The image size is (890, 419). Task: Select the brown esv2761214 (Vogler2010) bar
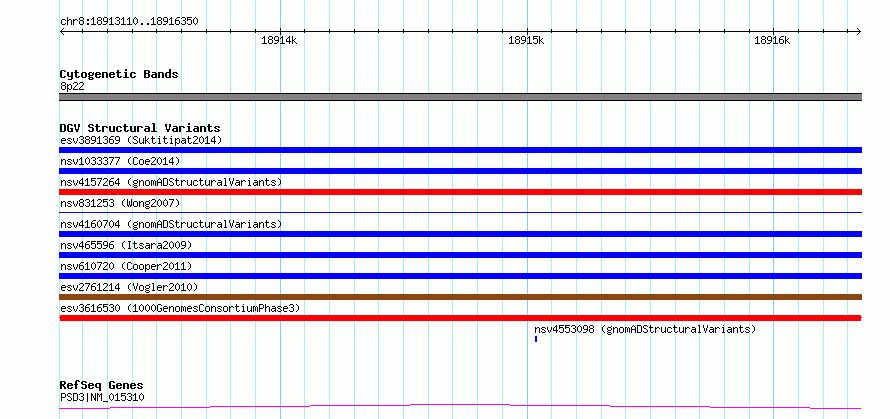(x=460, y=297)
